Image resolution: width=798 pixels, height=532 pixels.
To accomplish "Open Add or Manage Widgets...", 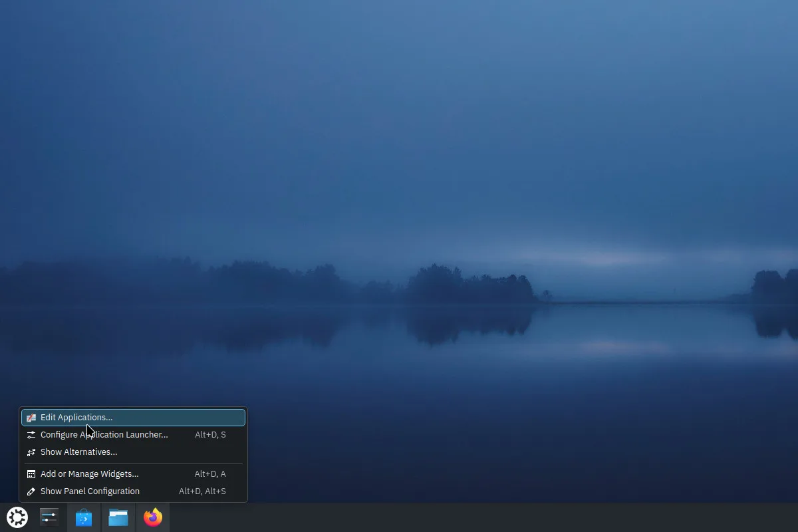I will [133, 474].
